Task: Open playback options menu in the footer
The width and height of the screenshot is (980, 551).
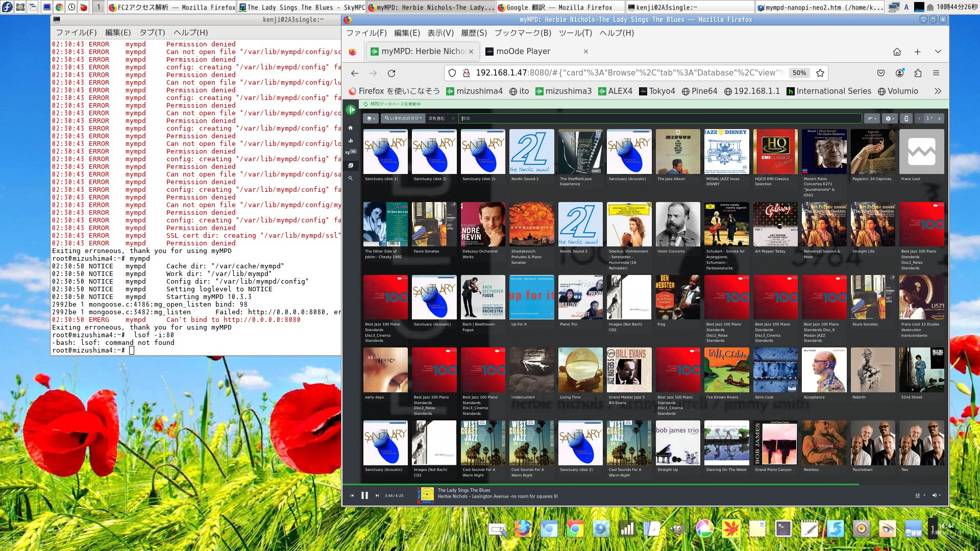Action: (920, 495)
